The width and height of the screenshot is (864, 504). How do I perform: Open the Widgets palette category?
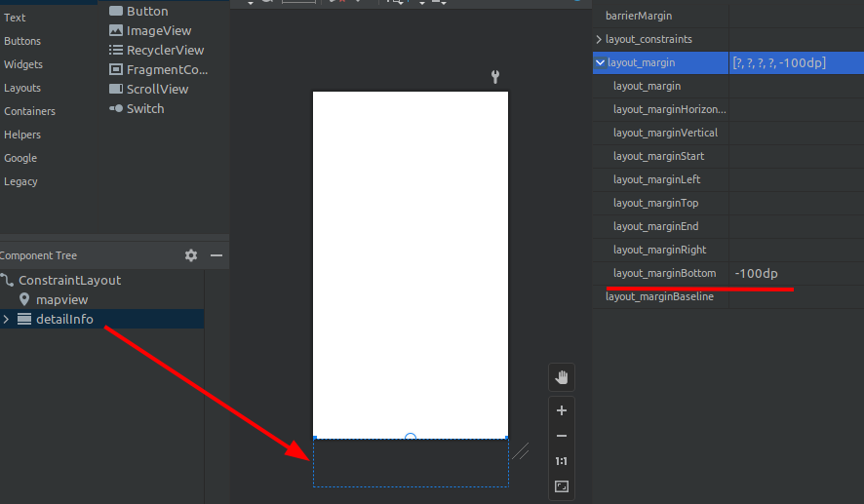23,64
